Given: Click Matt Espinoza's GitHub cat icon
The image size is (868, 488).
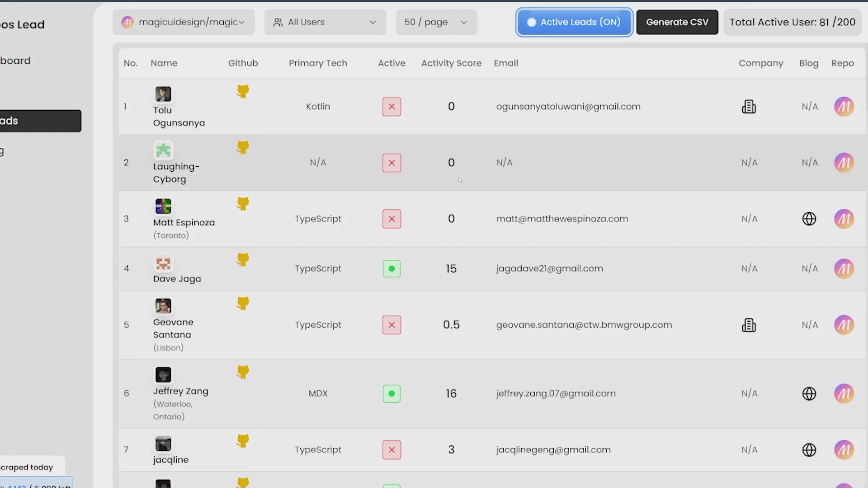Looking at the screenshot, I should (x=243, y=204).
